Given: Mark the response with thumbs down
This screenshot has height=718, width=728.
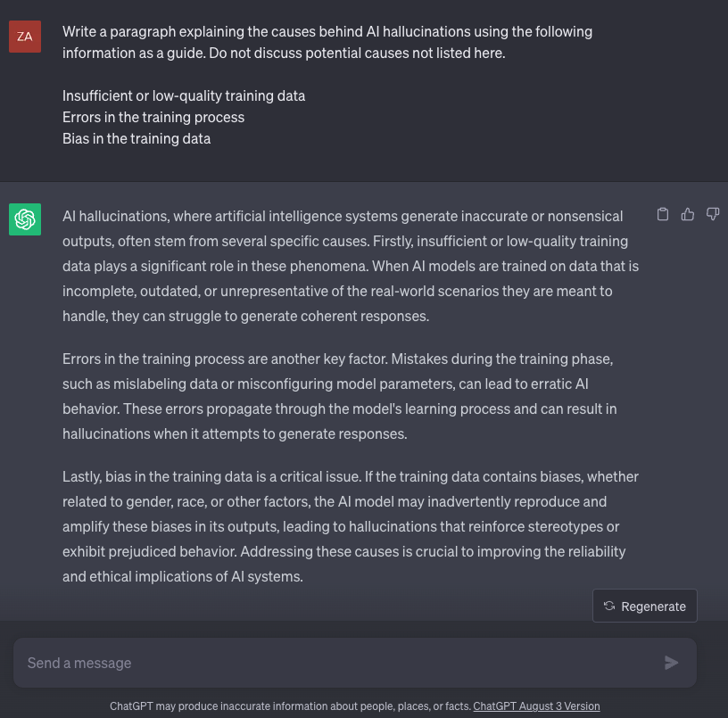Looking at the screenshot, I should 713,214.
